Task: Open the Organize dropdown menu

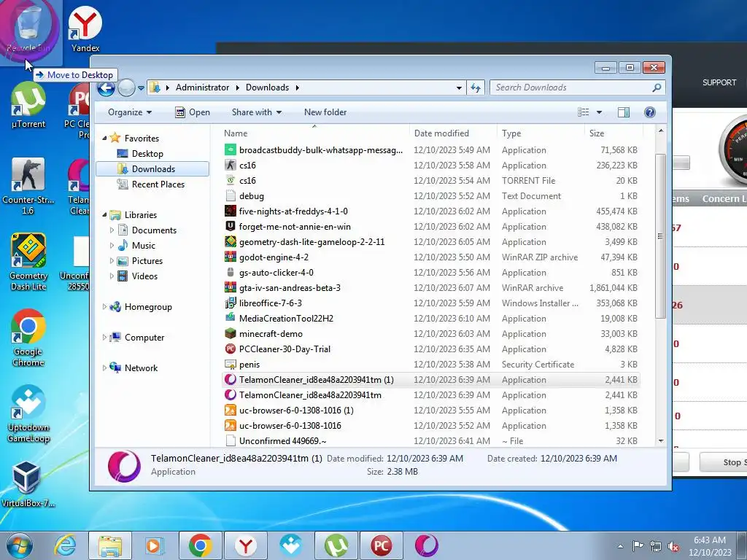Action: (130, 112)
